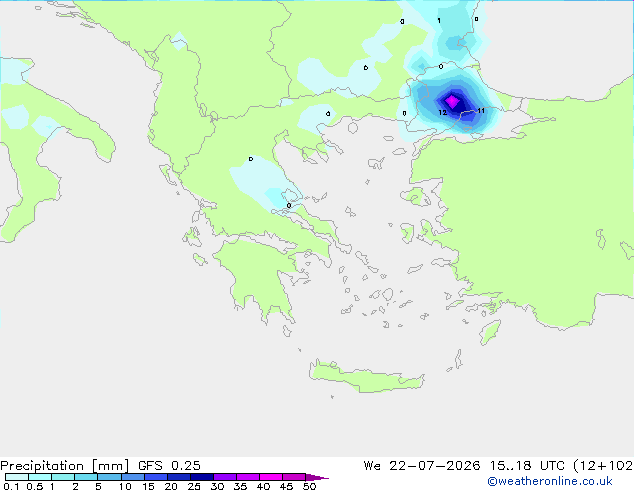634x490 pixels.
Task: Click the magenta peak precipitation diamond
Action: tap(452, 100)
